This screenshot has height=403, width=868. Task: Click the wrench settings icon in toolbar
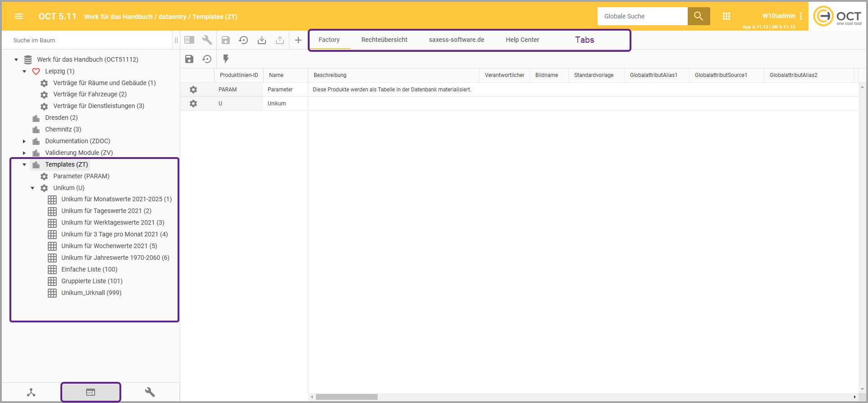coord(207,40)
